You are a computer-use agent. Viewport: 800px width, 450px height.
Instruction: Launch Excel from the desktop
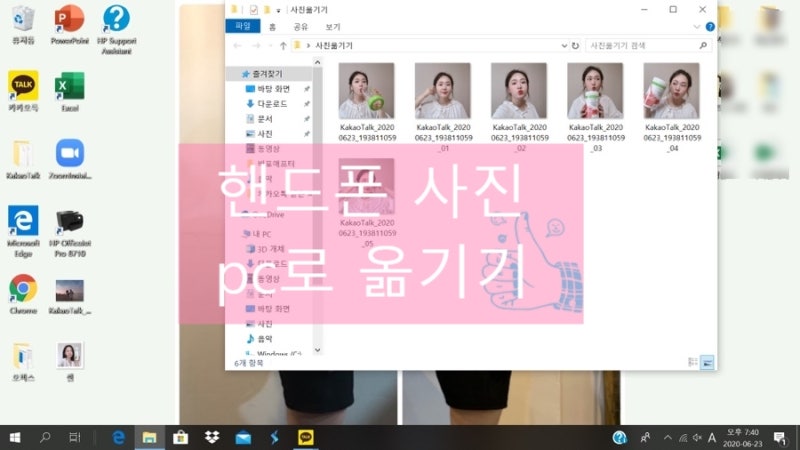tap(69, 91)
